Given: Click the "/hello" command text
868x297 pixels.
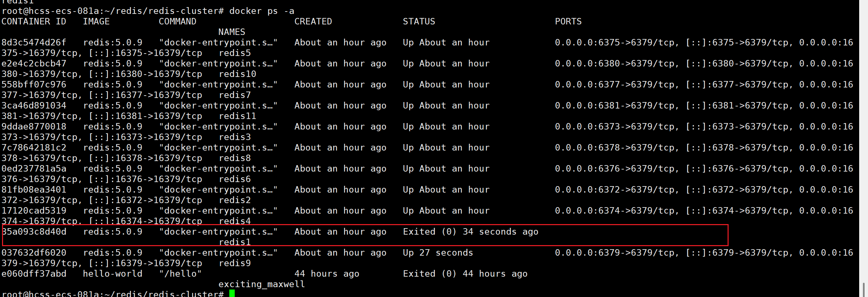Looking at the screenshot, I should pos(180,274).
